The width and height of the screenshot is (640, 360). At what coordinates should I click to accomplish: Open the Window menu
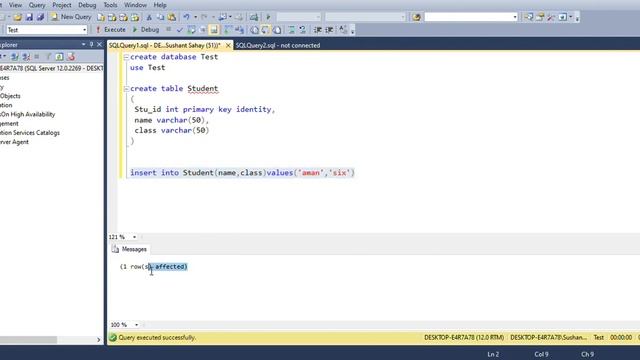(x=135, y=5)
